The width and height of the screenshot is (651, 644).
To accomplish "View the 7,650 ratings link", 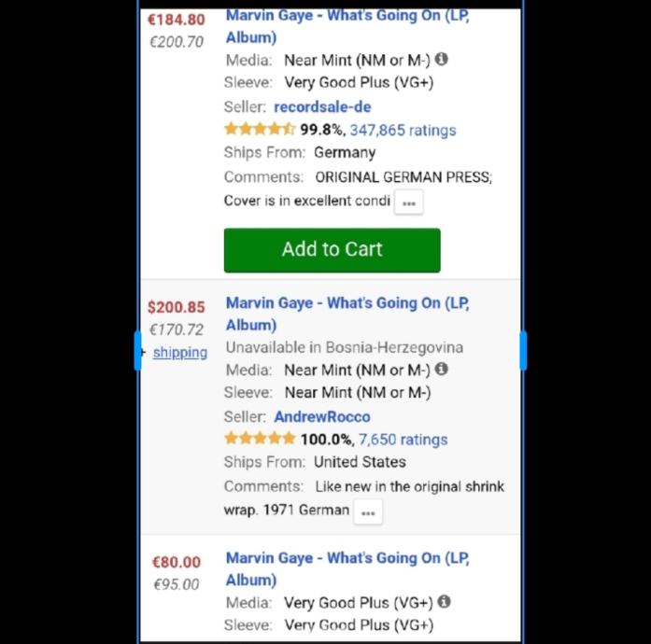I will (x=403, y=440).
